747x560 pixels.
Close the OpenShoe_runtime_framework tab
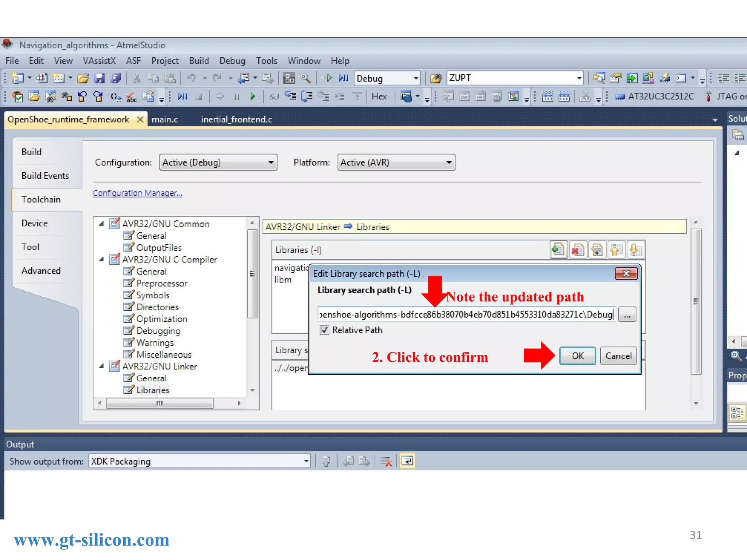[x=140, y=119]
